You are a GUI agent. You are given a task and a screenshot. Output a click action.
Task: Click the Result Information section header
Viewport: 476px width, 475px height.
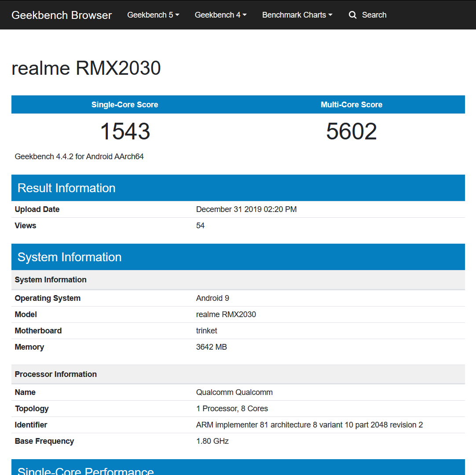click(x=66, y=188)
